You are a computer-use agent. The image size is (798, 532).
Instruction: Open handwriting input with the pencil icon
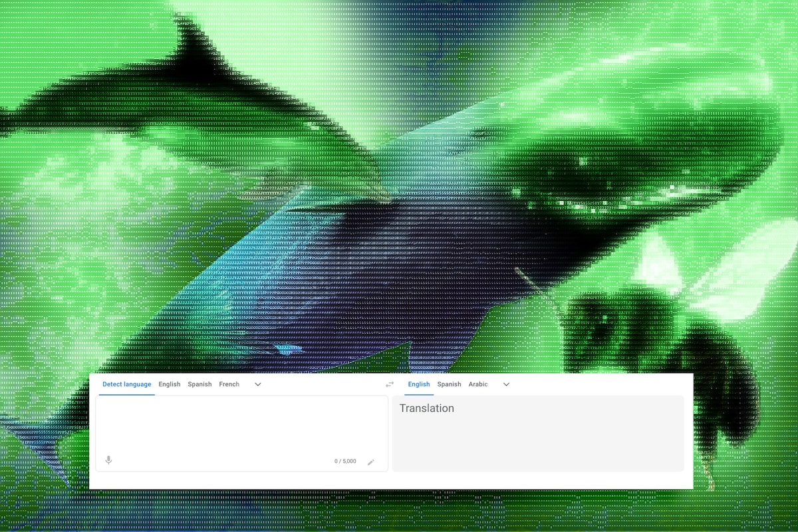tap(371, 462)
